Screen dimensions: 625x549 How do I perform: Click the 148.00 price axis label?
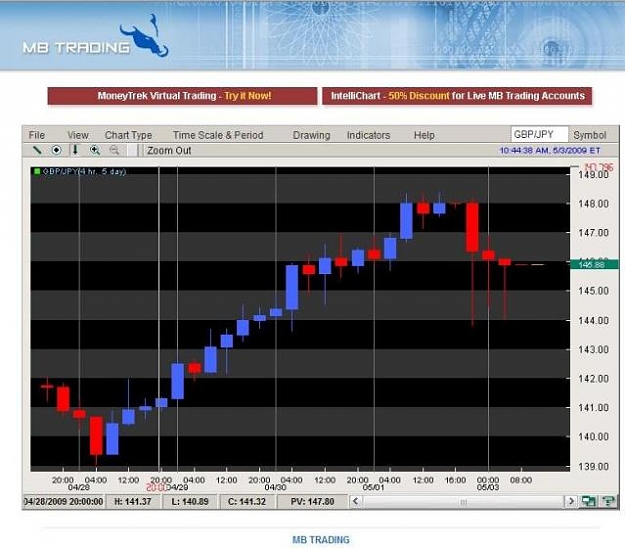pos(594,204)
